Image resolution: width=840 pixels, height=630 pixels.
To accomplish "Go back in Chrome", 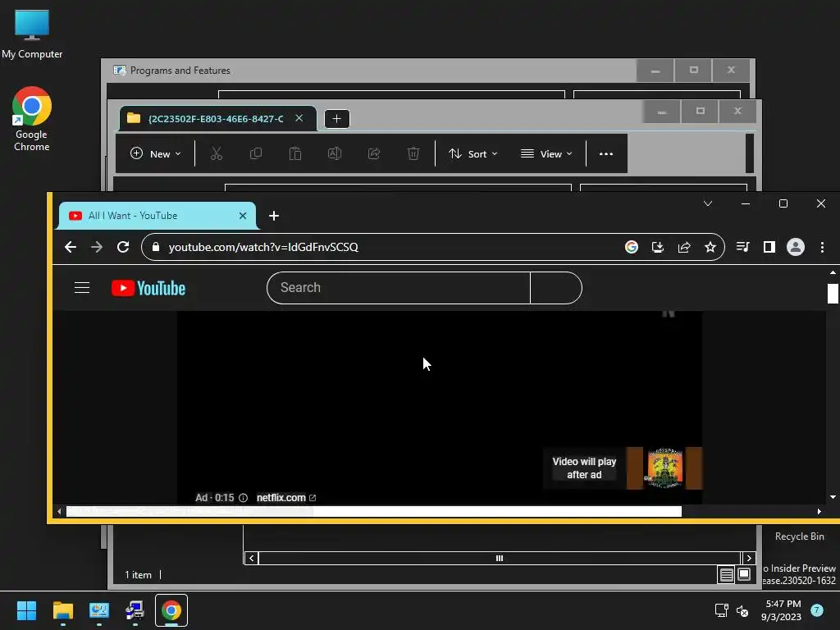I will coord(71,247).
